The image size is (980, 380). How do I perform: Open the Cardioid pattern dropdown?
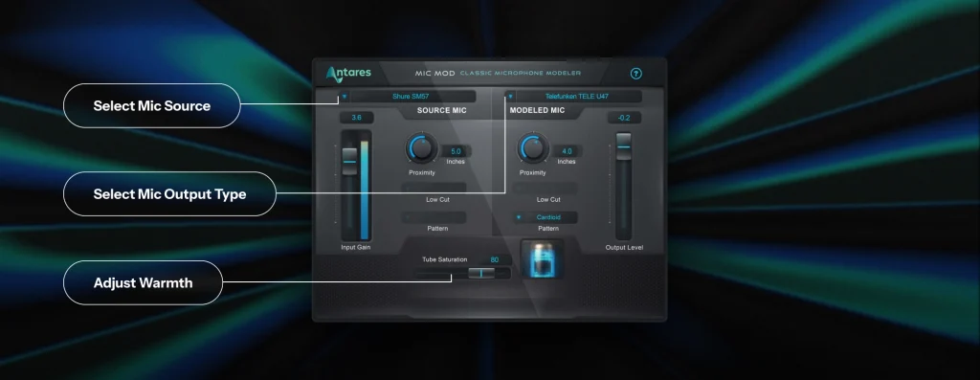pos(545,217)
